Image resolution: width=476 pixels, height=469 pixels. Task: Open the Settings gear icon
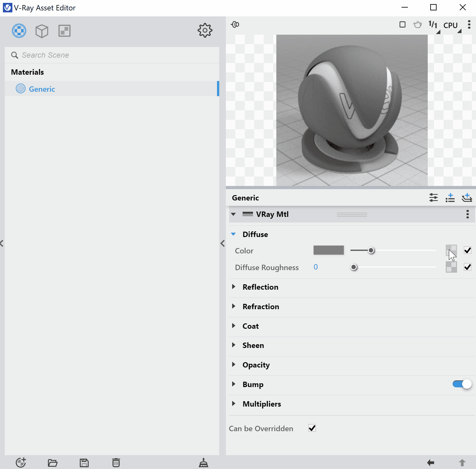click(205, 30)
